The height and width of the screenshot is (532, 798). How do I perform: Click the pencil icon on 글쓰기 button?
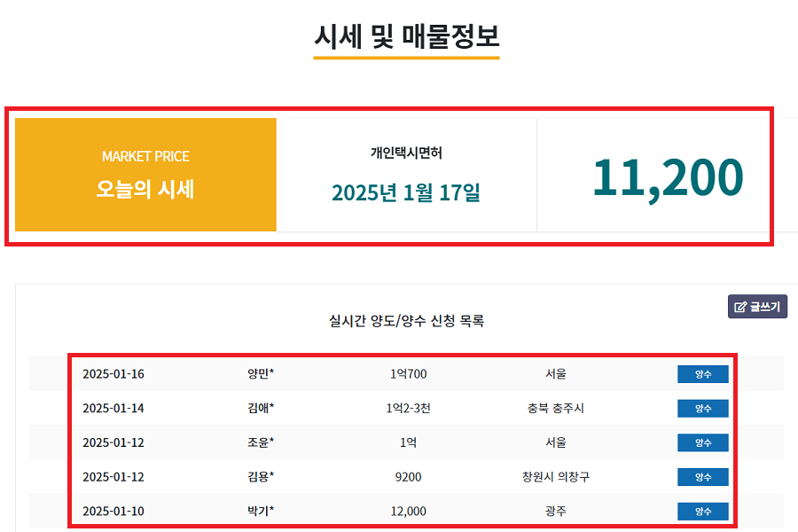[x=741, y=306]
